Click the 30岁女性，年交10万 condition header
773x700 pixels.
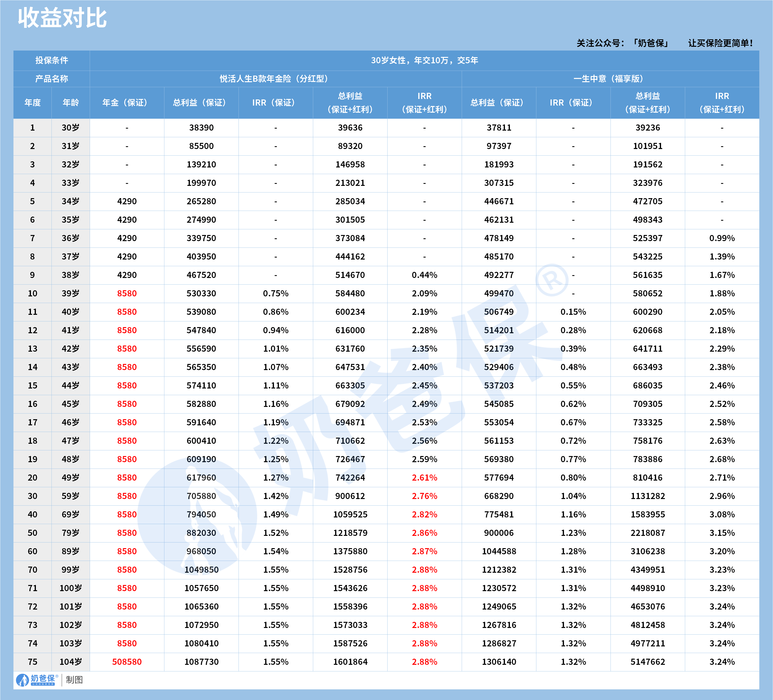[424, 60]
